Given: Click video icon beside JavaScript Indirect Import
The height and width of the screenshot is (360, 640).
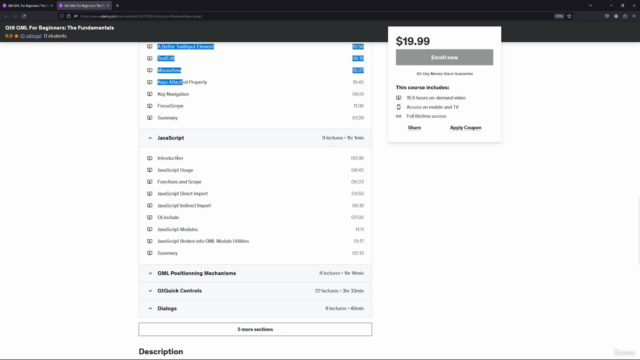Looking at the screenshot, I should coord(150,206).
